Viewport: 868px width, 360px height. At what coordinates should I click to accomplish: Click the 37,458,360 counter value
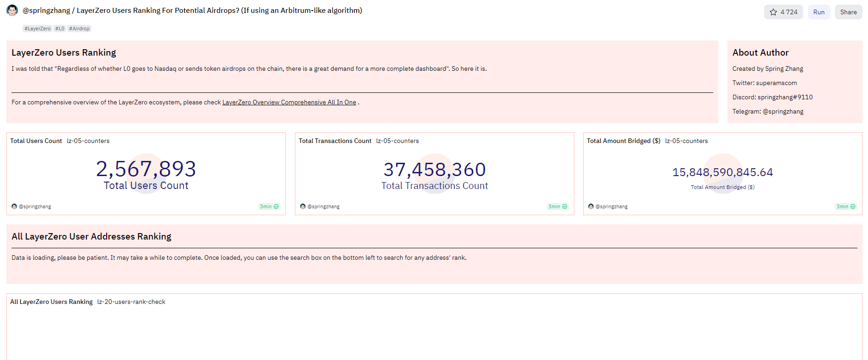tap(435, 170)
